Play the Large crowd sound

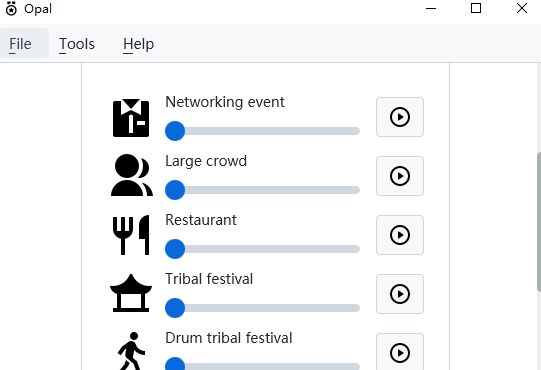[x=400, y=176]
